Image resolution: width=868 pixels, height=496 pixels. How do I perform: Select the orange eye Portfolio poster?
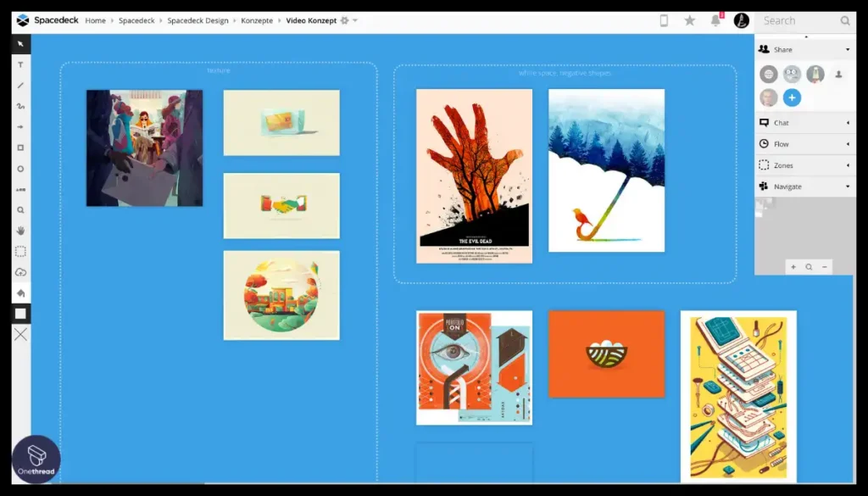tap(475, 368)
